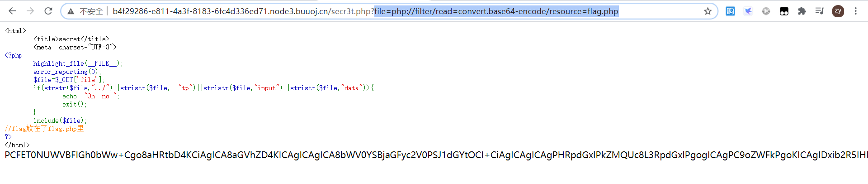The width and height of the screenshot is (868, 184).
Task: Open the Tampermonkey extension icon
Action: coord(784,11)
